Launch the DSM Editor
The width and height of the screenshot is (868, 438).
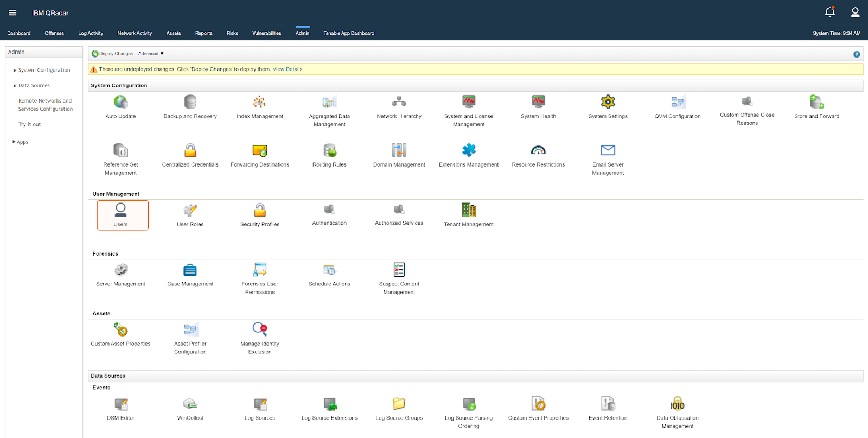coord(120,404)
